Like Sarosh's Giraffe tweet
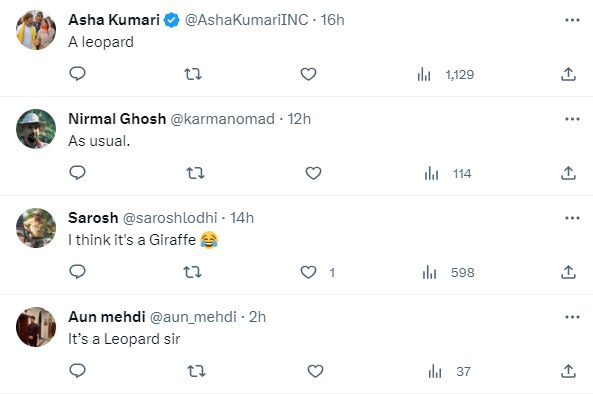593x394 pixels. (308, 272)
